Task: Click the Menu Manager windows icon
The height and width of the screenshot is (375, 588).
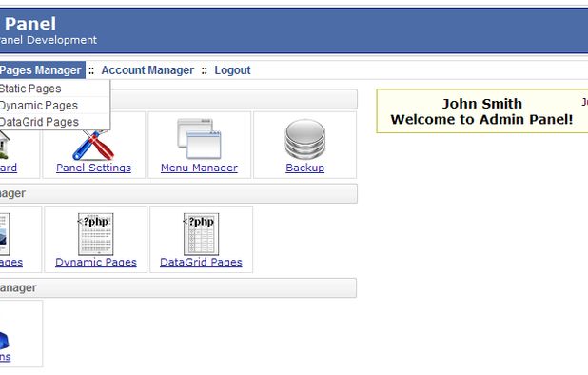Action: (x=199, y=139)
